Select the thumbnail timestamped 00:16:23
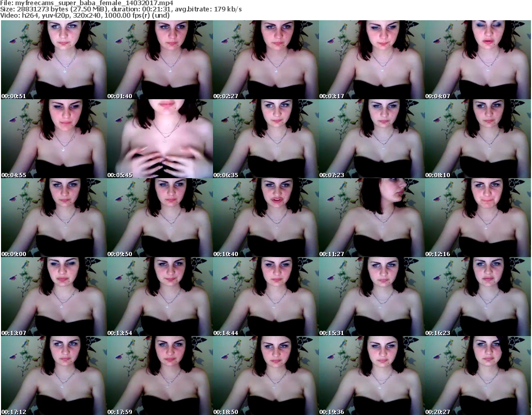532x415 pixels. click(478, 297)
